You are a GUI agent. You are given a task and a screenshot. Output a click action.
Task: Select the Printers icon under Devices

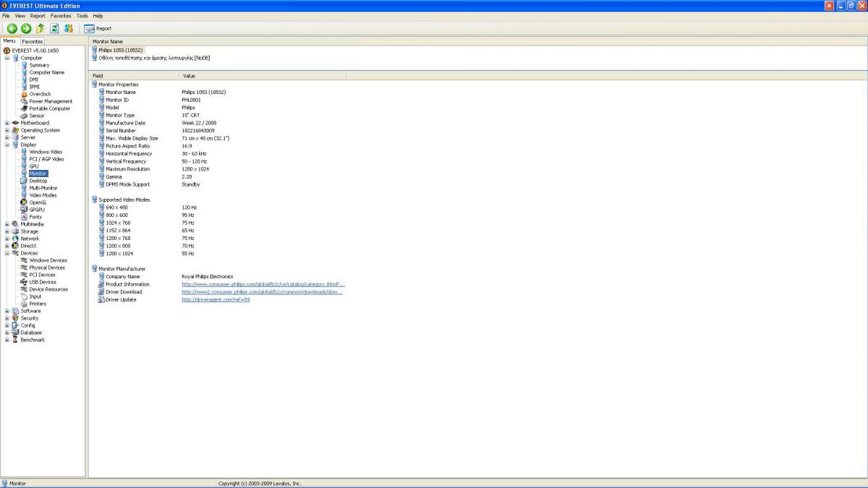click(x=24, y=304)
